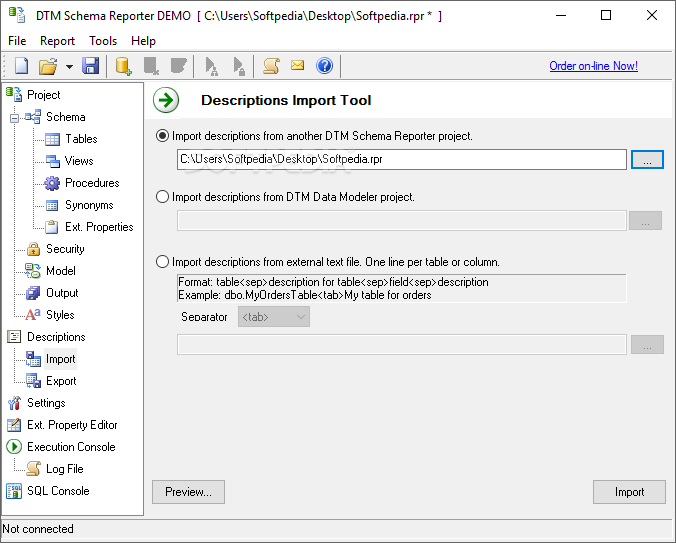Select Import under Descriptions

click(60, 359)
